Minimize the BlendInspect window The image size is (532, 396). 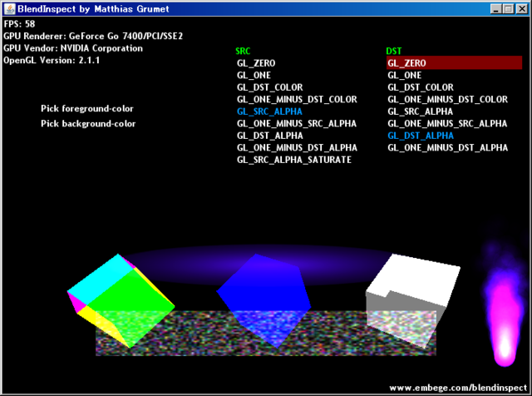[495, 9]
